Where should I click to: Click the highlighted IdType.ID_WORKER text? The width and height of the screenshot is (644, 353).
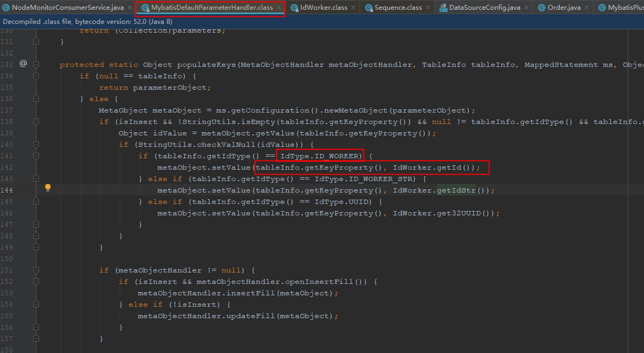[320, 156]
